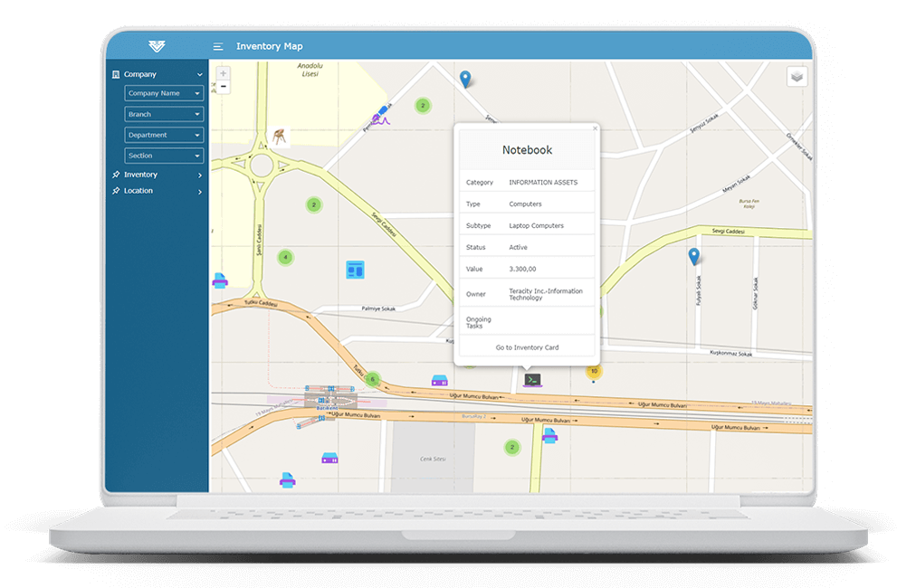This screenshot has width=916, height=588.
Task: Click the Teracity Inc.-Information Technology owner
Action: click(x=546, y=294)
